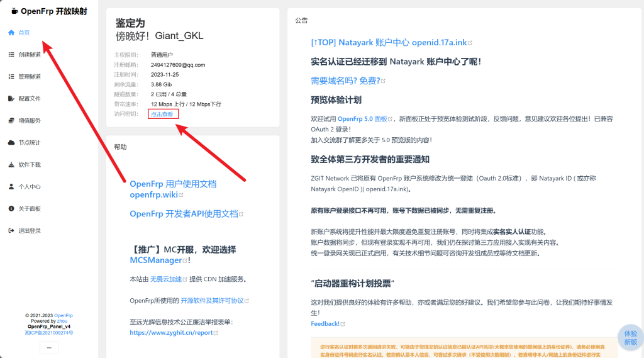Click the 软件下载 download icon

[11, 164]
